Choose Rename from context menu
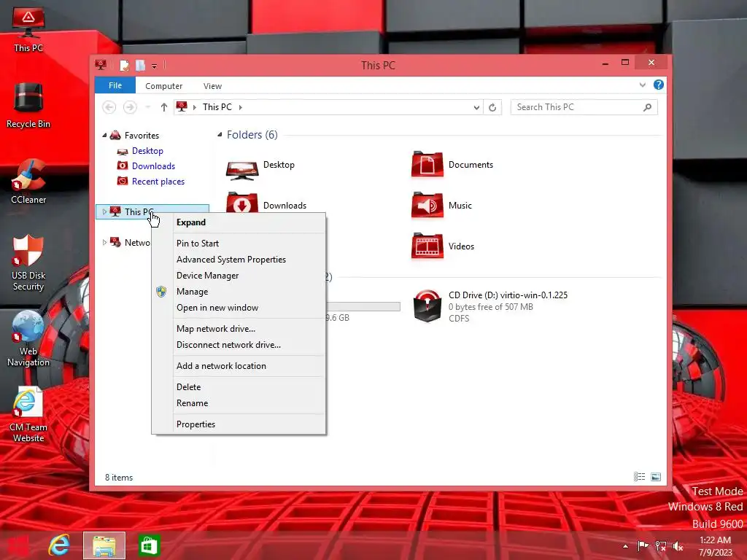The image size is (747, 560). click(239, 403)
